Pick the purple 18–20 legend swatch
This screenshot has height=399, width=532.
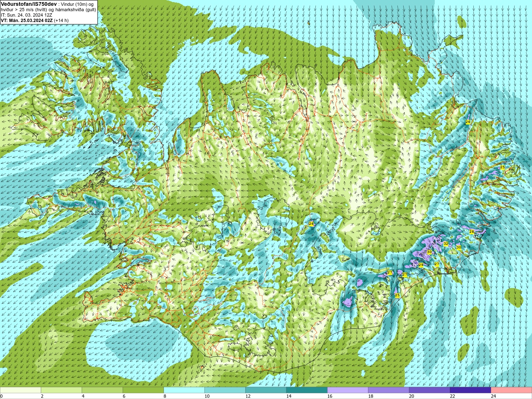389,390
